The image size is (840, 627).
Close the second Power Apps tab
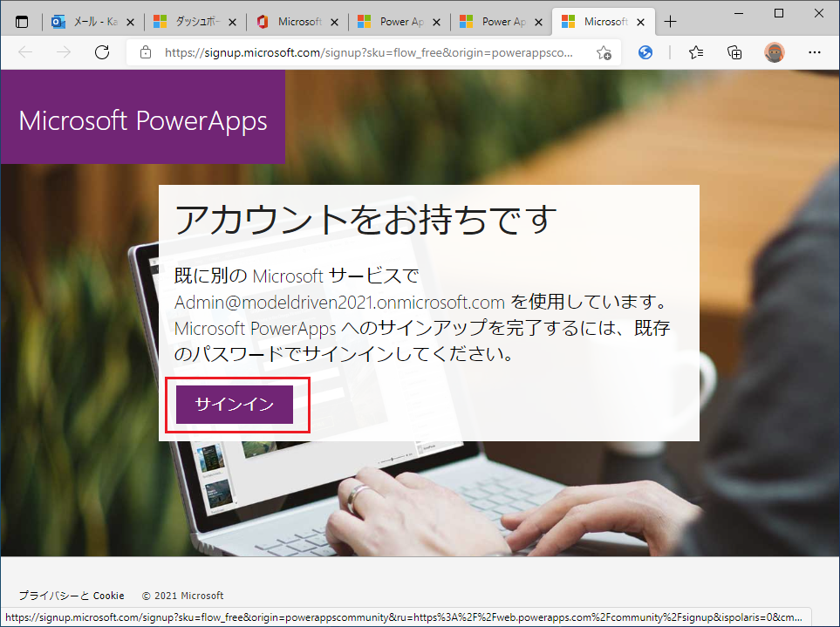[539, 22]
